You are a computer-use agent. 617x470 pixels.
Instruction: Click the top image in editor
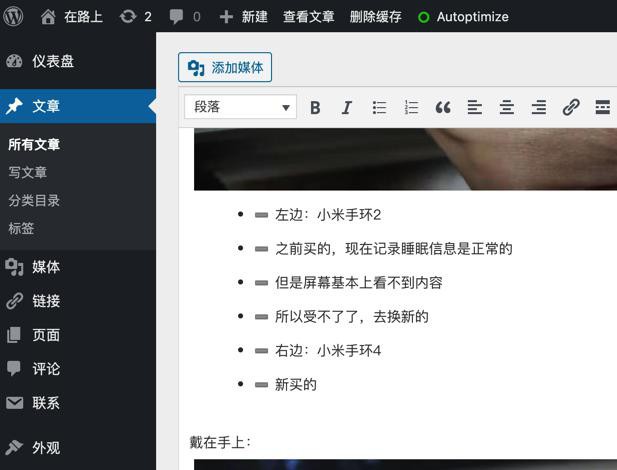coord(405,159)
